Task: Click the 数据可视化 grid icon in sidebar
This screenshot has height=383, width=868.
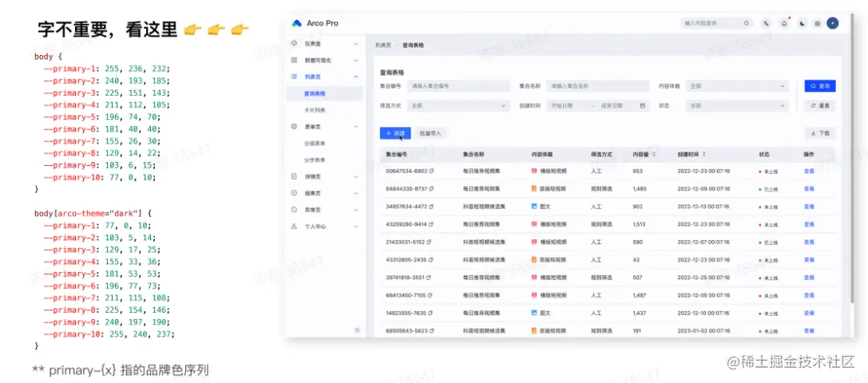Action: click(294, 60)
